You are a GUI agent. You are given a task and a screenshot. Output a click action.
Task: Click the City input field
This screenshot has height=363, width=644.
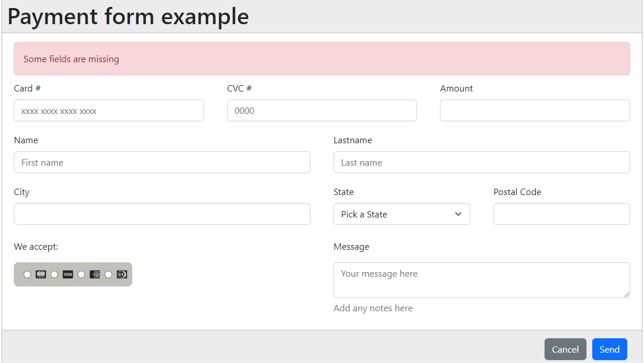[162, 214]
